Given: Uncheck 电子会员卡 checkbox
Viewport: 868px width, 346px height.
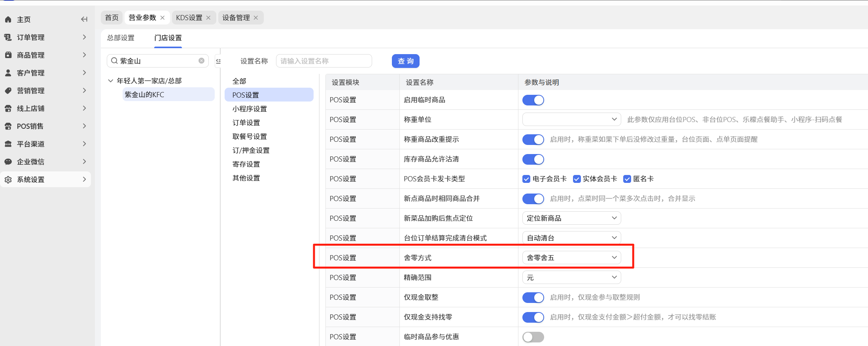Looking at the screenshot, I should click(526, 179).
